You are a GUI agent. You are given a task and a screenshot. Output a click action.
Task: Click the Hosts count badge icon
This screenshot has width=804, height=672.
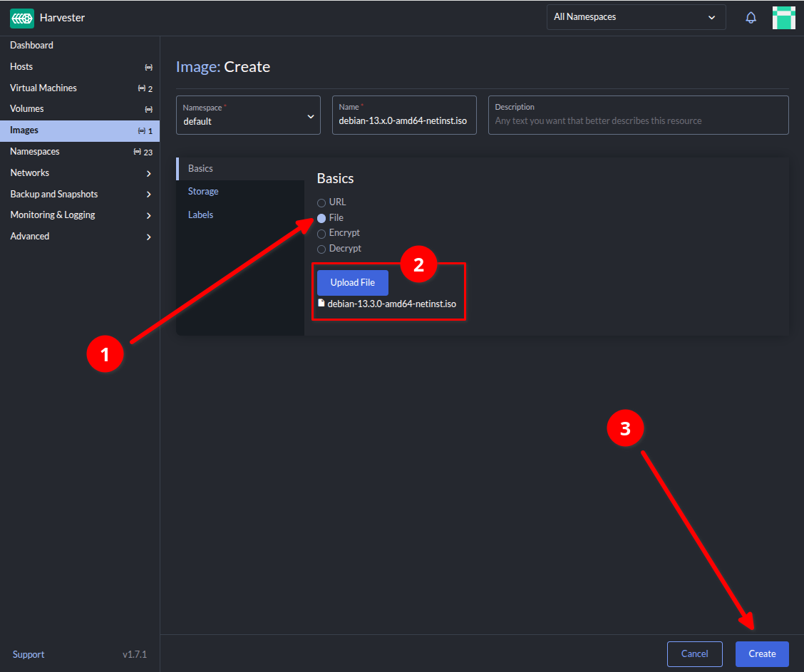coord(148,67)
